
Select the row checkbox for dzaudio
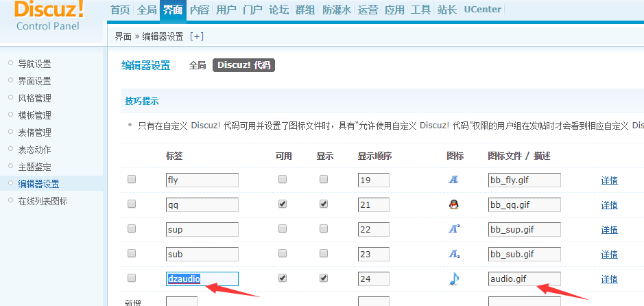point(132,279)
